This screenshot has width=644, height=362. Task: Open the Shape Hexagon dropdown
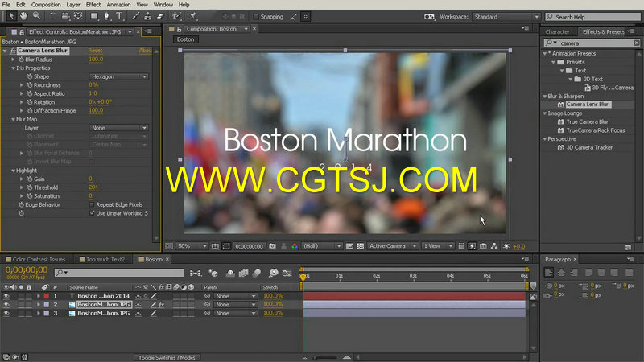pos(118,76)
